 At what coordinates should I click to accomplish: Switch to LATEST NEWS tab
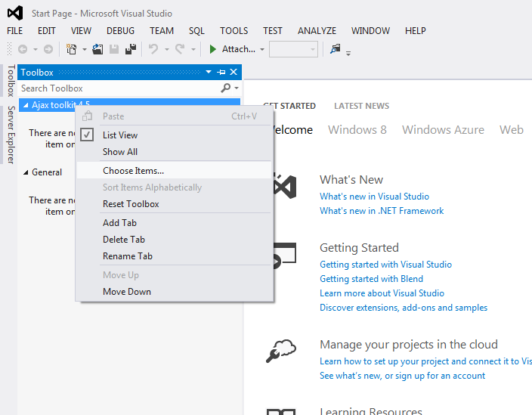click(362, 106)
